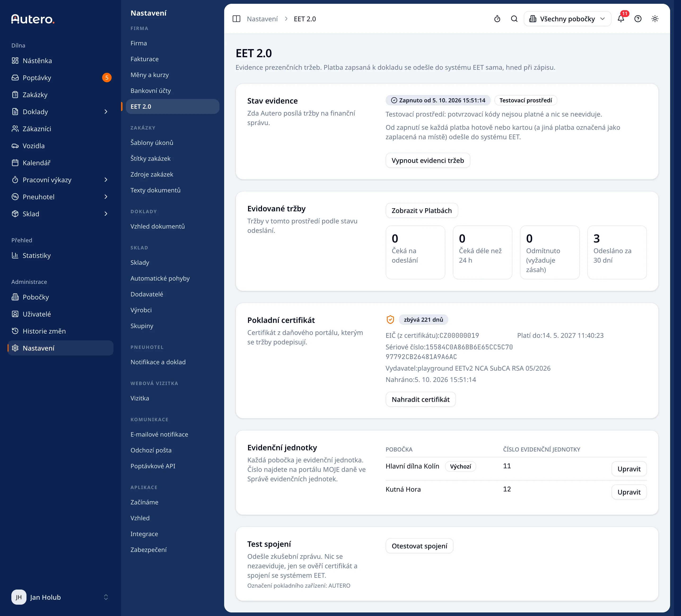Open Uživatelé administration
Image resolution: width=681 pixels, height=616 pixels.
pyautogui.click(x=61, y=314)
